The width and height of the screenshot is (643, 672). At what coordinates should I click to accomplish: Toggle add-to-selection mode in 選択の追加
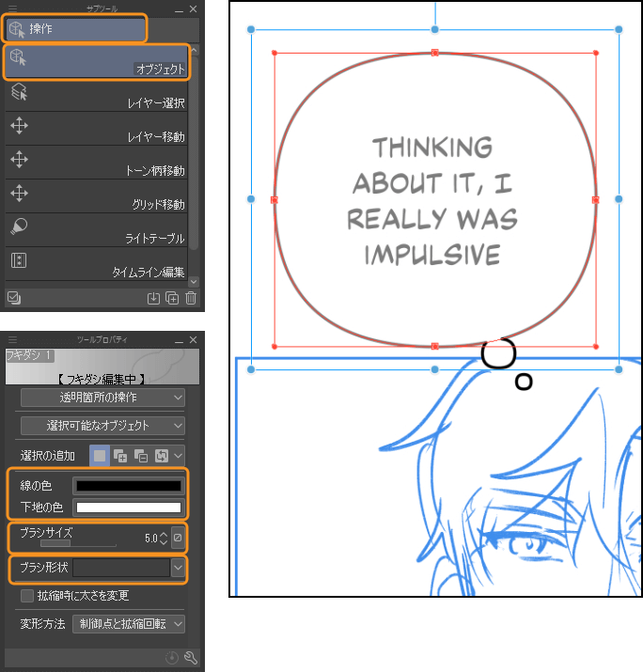[119, 456]
